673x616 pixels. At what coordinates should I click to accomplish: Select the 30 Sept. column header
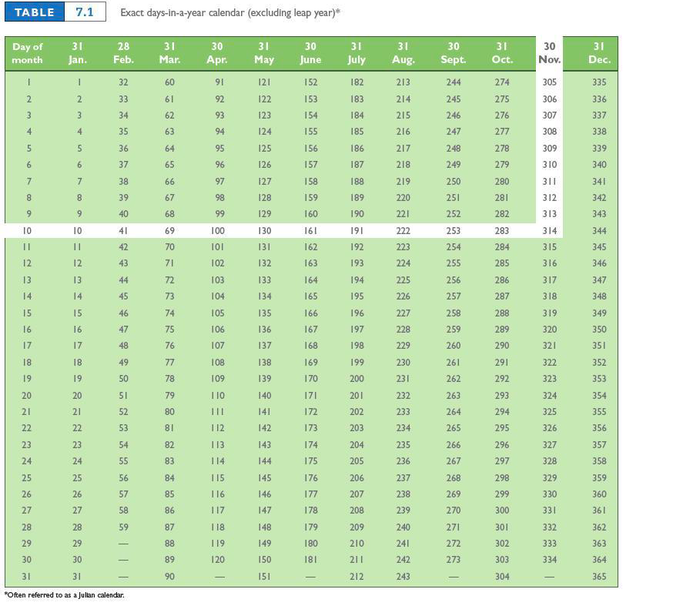[x=453, y=53]
